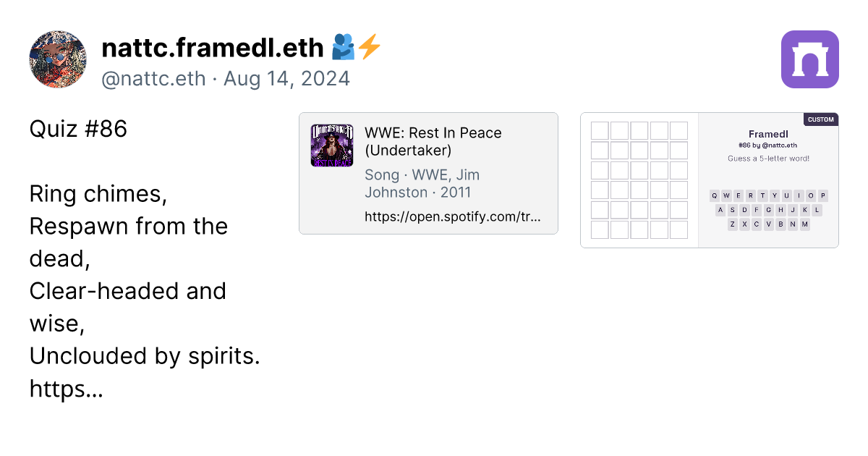This screenshot has height=456, width=868.
Task: Click the purple Farcaster arch logo
Action: click(x=809, y=59)
